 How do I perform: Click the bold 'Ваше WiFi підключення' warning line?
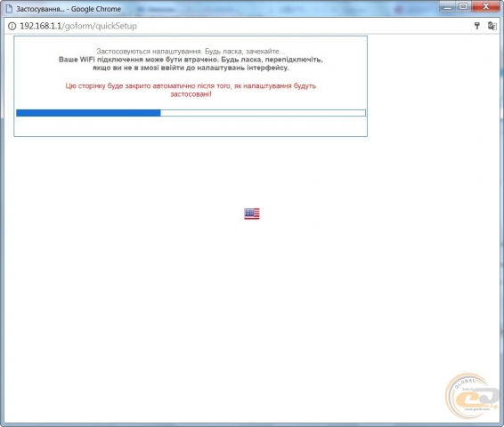191,60
